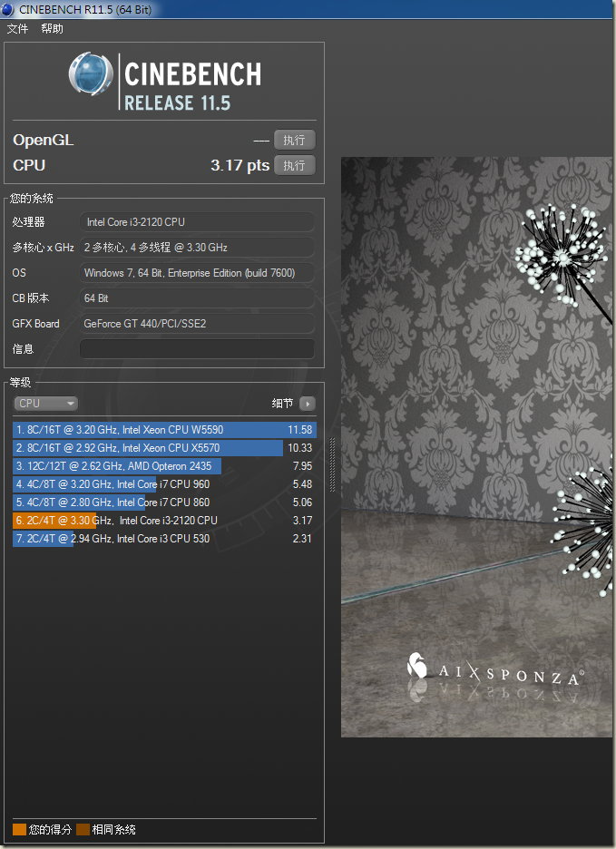Select ranking row Intel Core i7 CPU 960
Image resolution: width=616 pixels, height=849 pixels.
click(164, 484)
